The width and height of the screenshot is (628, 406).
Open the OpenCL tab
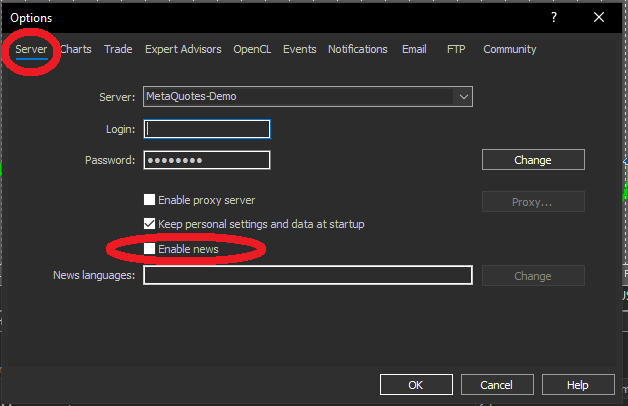tap(252, 49)
